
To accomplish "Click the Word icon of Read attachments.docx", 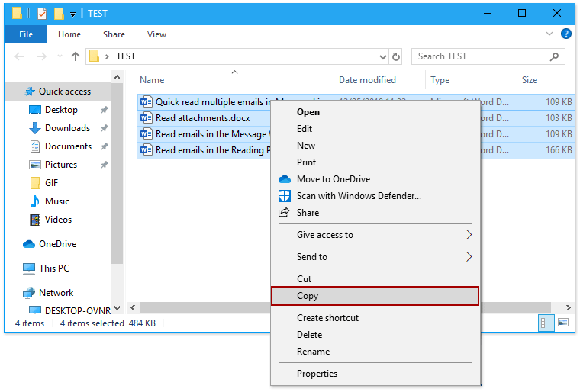I will point(147,118).
